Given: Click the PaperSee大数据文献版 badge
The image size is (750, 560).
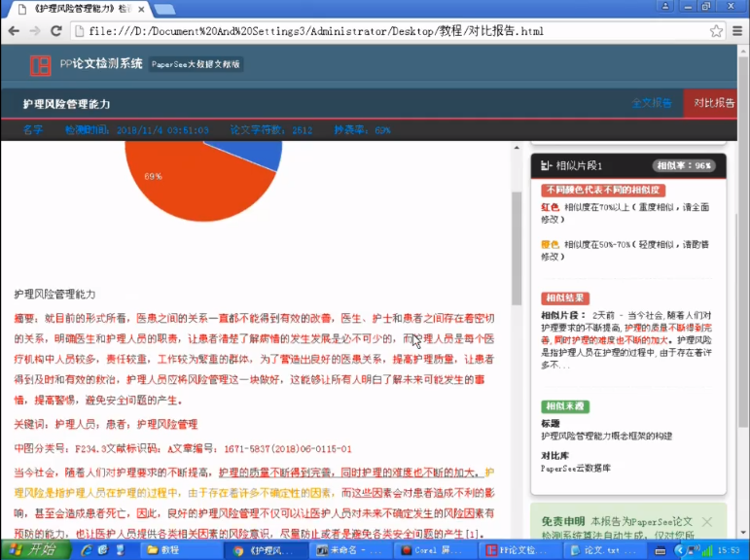Looking at the screenshot, I should click(196, 64).
